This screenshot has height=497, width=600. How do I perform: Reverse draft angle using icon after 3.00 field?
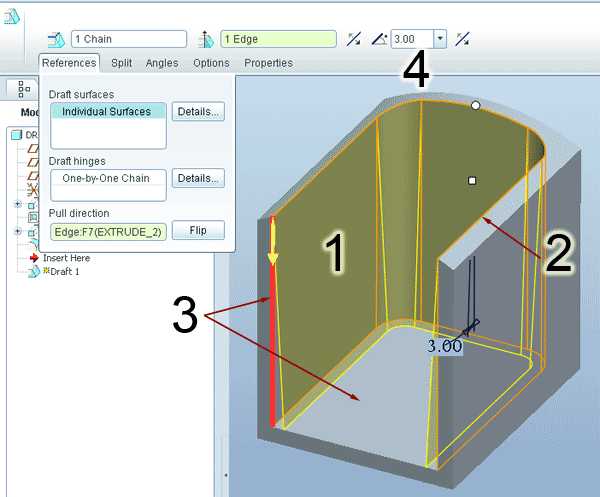(462, 39)
